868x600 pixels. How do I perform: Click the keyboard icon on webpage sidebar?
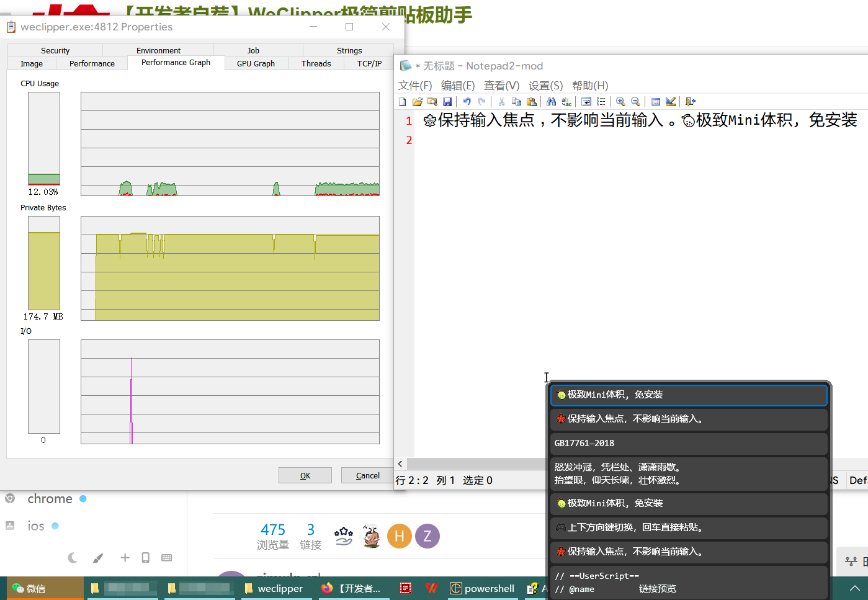[167, 558]
